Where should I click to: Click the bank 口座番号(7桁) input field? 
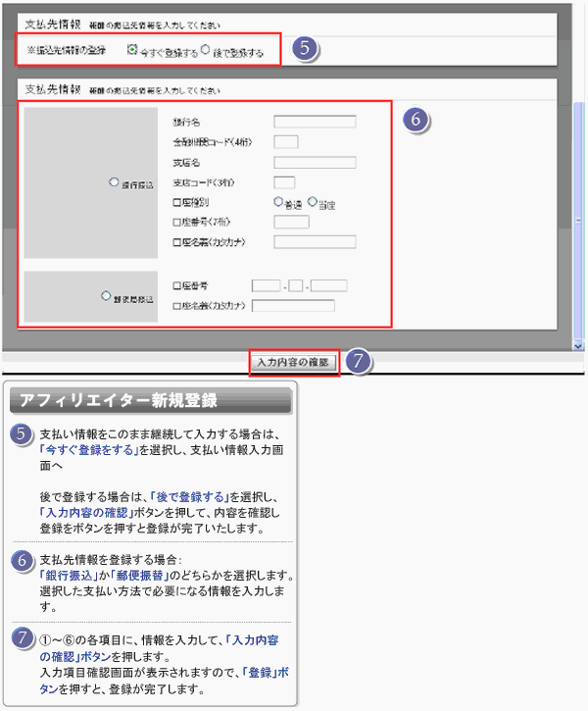pyautogui.click(x=291, y=222)
